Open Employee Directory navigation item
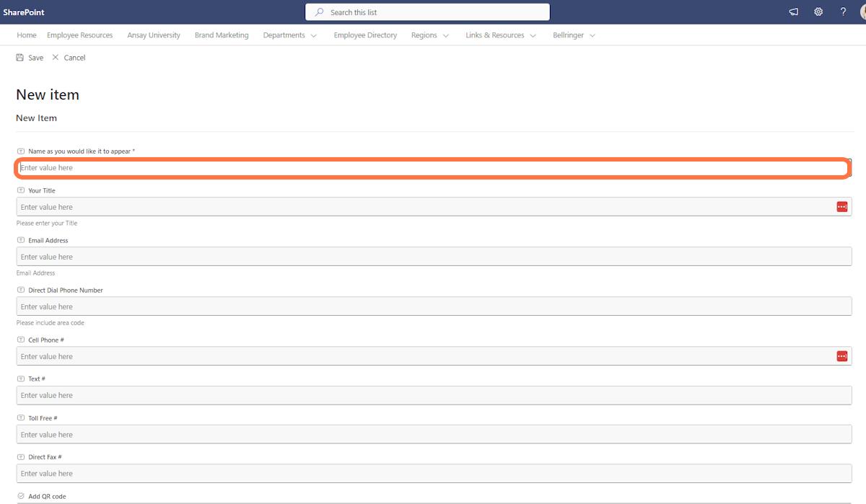Screen dimensions: 866x504 pyautogui.click(x=365, y=35)
